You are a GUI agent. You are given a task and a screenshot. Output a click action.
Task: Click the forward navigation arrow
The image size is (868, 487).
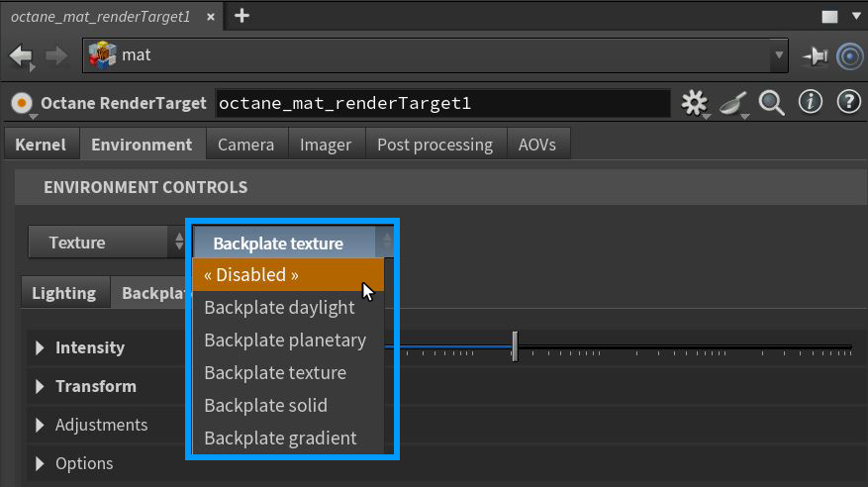pyautogui.click(x=55, y=55)
